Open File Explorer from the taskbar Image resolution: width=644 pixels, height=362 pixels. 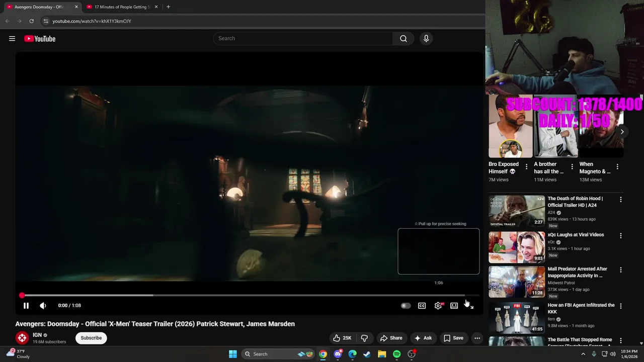click(382, 354)
